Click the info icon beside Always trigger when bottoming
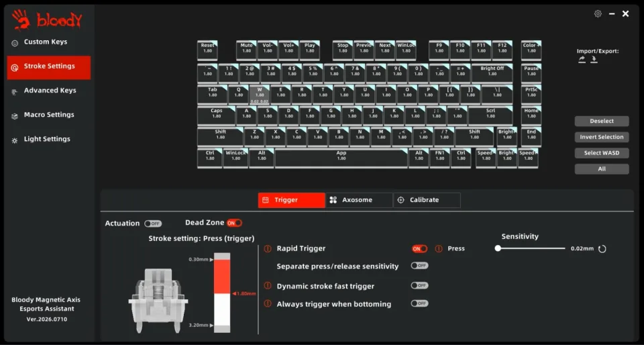Viewport: 644px width, 345px height. tap(268, 303)
